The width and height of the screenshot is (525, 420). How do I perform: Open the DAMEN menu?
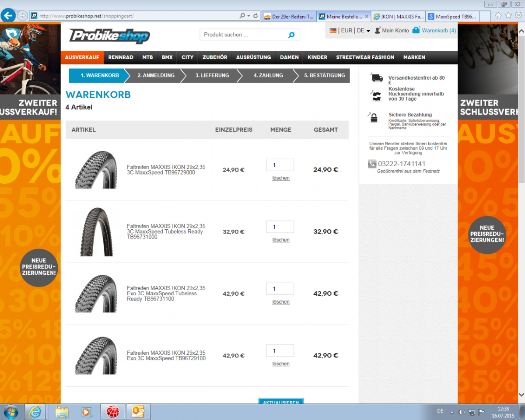click(x=289, y=57)
